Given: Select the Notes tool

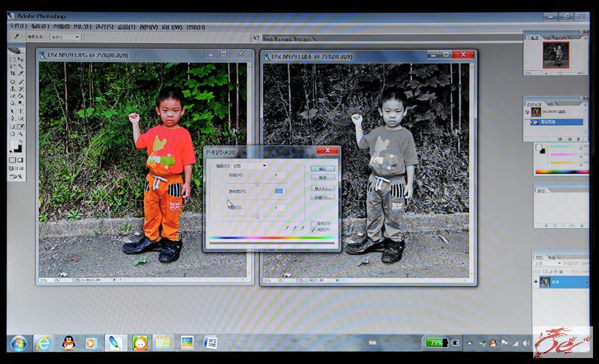Looking at the screenshot, I should pyautogui.click(x=13, y=126).
